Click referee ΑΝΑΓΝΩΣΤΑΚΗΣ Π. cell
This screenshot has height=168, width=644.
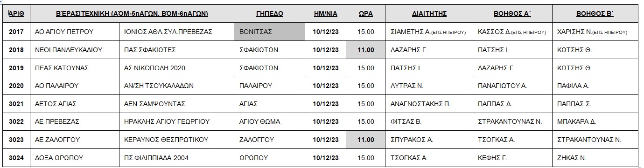(428, 104)
